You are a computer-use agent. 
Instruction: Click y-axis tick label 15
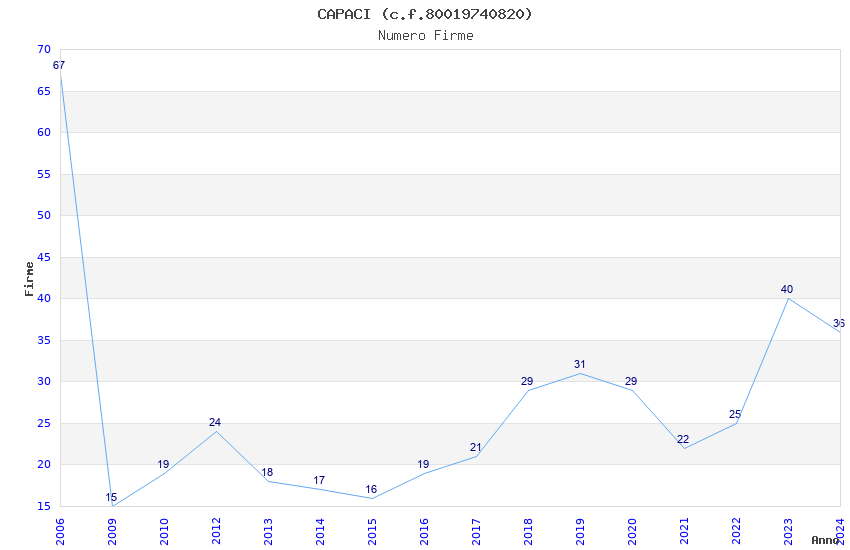(x=44, y=506)
